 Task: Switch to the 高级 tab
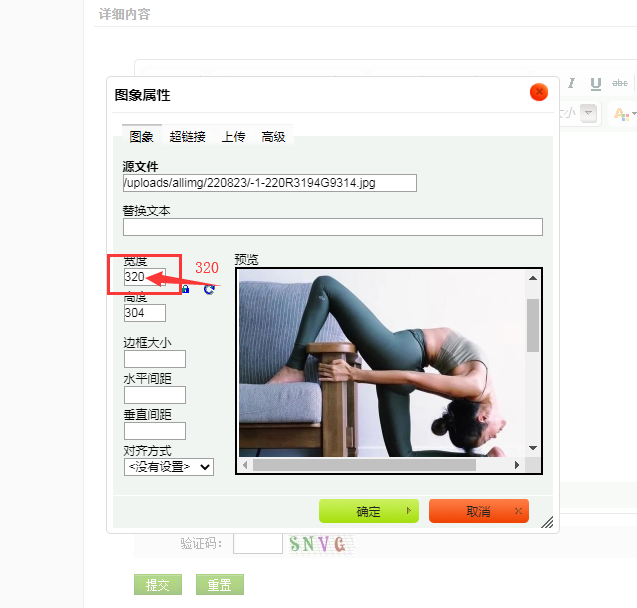pos(273,136)
